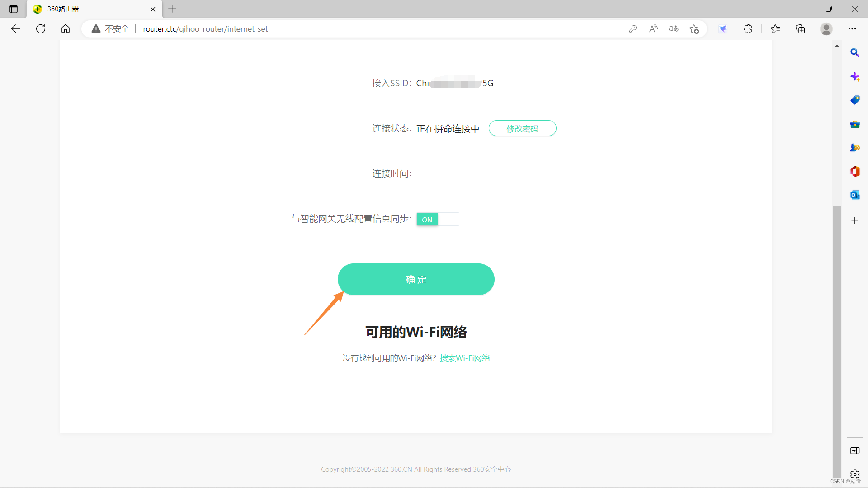Click the browser back arrow
The width and height of the screenshot is (868, 488).
point(16,29)
